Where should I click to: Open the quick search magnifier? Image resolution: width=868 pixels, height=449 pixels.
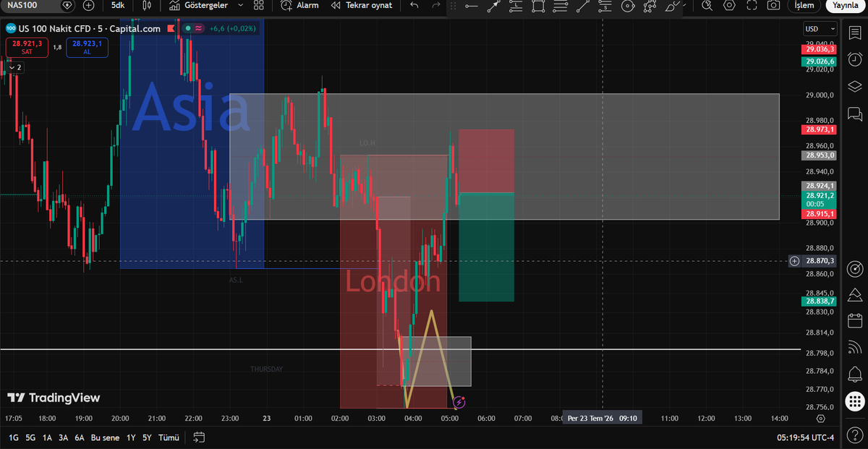click(707, 5)
